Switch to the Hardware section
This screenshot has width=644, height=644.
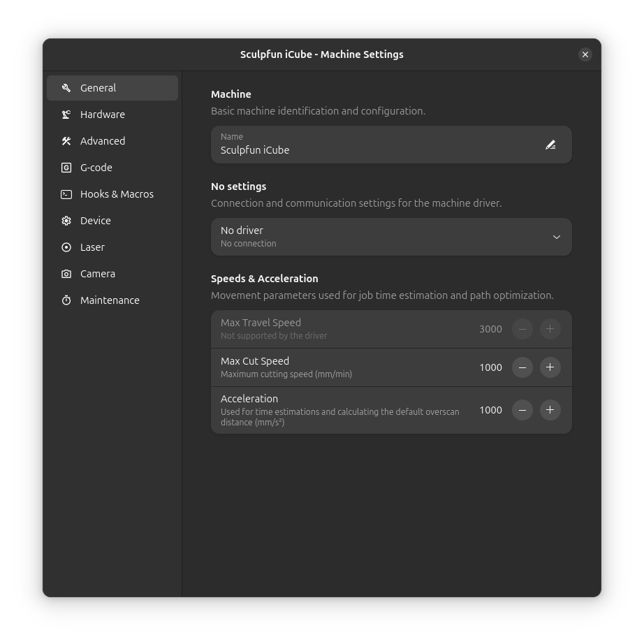point(103,115)
